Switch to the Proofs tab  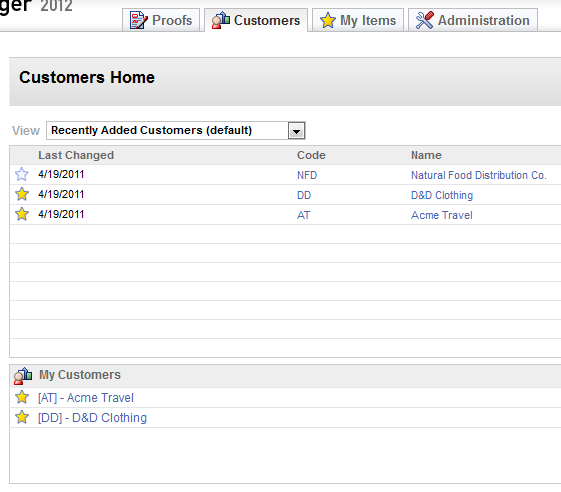(x=161, y=20)
